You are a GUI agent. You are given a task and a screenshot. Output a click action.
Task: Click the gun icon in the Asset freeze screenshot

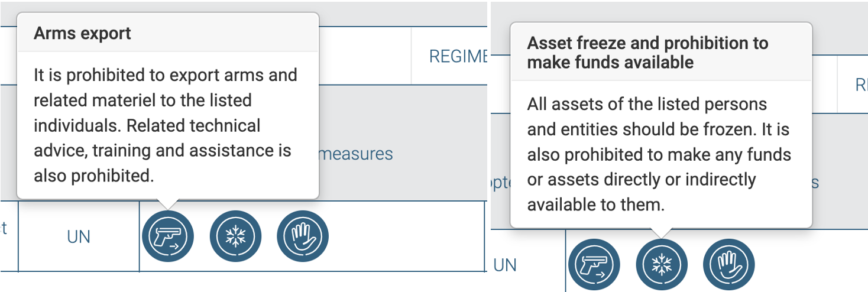594,265
